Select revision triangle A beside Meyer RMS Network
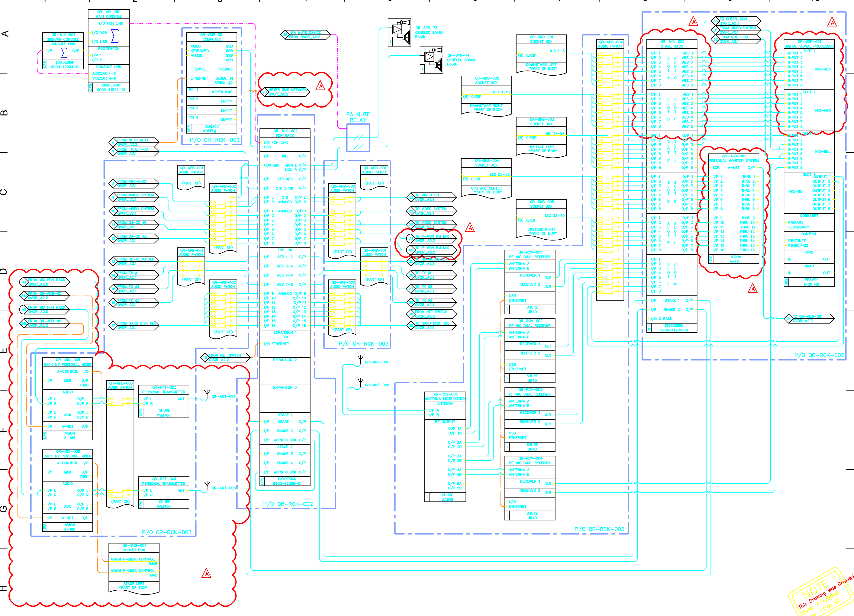854x616 pixels. [x=320, y=86]
